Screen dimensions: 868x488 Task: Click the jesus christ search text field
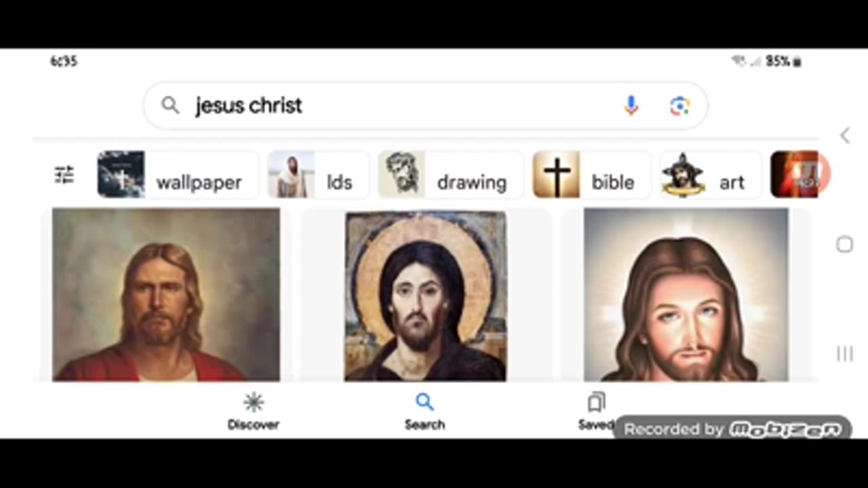tap(393, 106)
